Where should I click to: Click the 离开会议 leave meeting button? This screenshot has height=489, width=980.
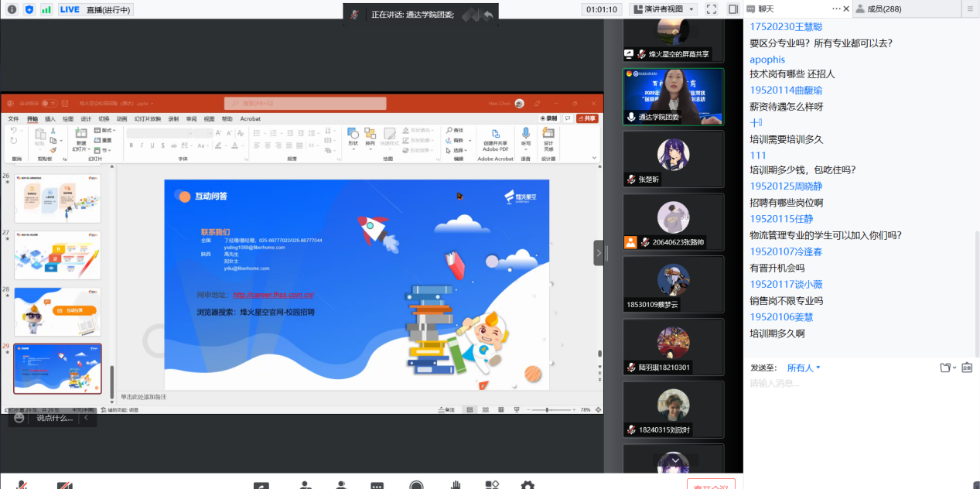click(x=710, y=484)
